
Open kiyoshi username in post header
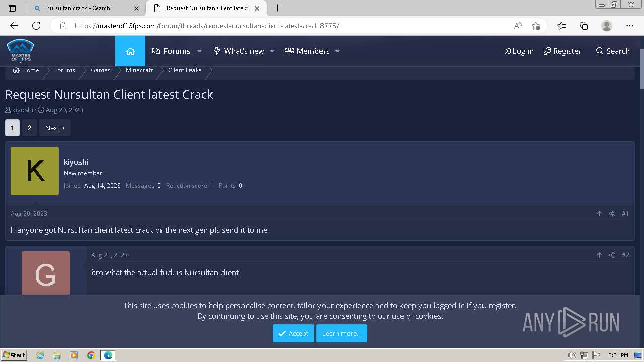pos(76,162)
